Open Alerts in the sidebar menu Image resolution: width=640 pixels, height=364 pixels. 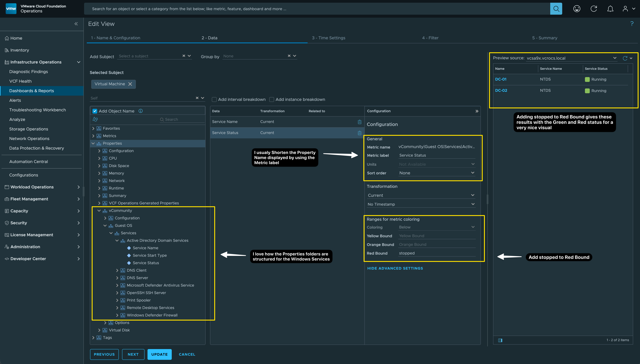click(15, 100)
